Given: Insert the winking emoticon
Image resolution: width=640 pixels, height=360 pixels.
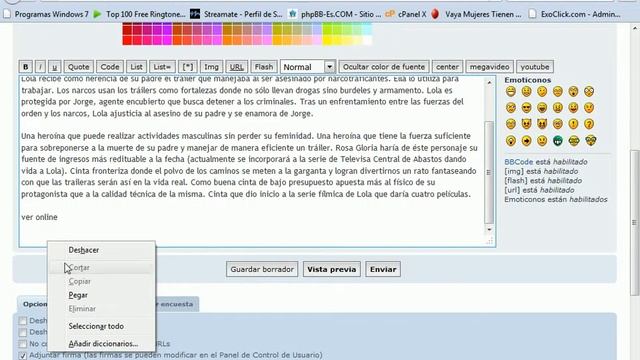Looking at the screenshot, I should [542, 91].
